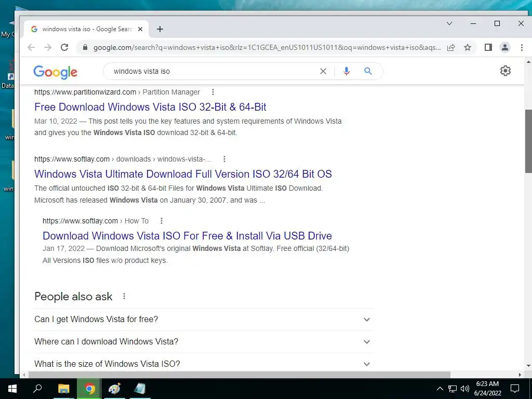532x399 pixels.
Task: Open Google quick settings gear
Action: 505,71
